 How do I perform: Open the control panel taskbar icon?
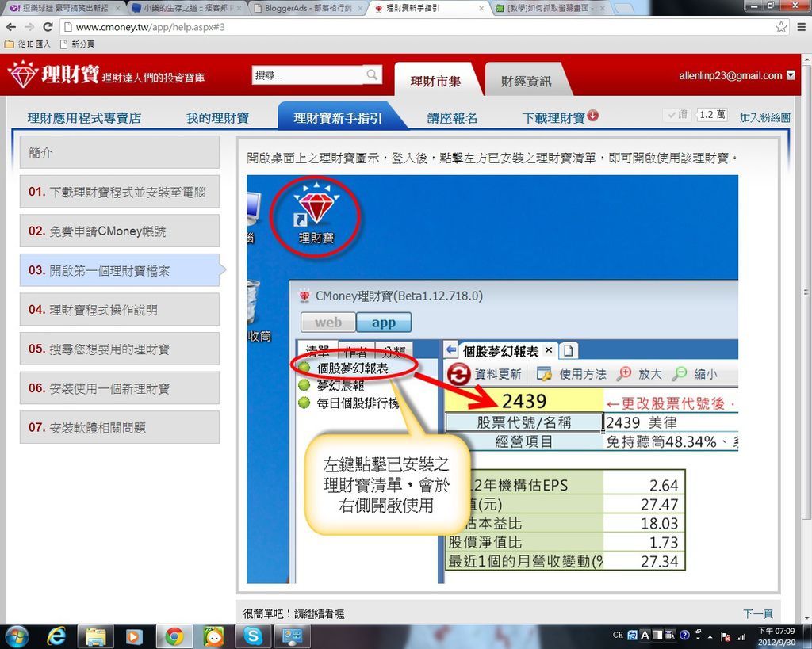point(292,636)
